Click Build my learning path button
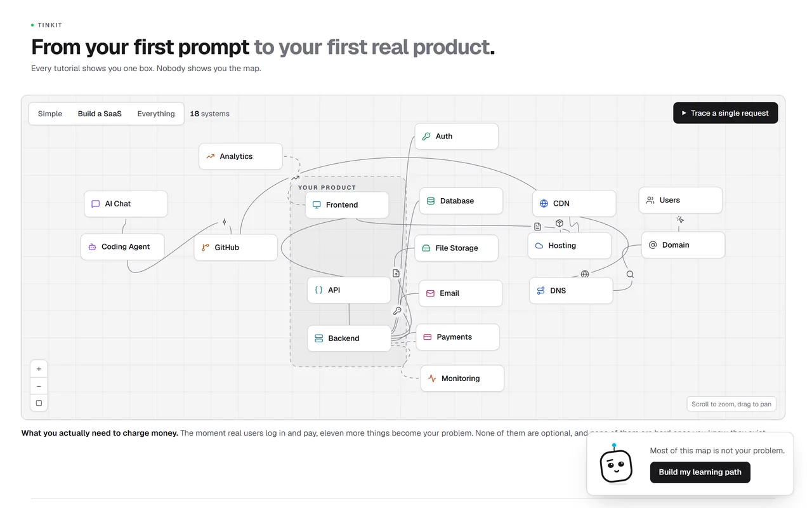 coord(700,472)
